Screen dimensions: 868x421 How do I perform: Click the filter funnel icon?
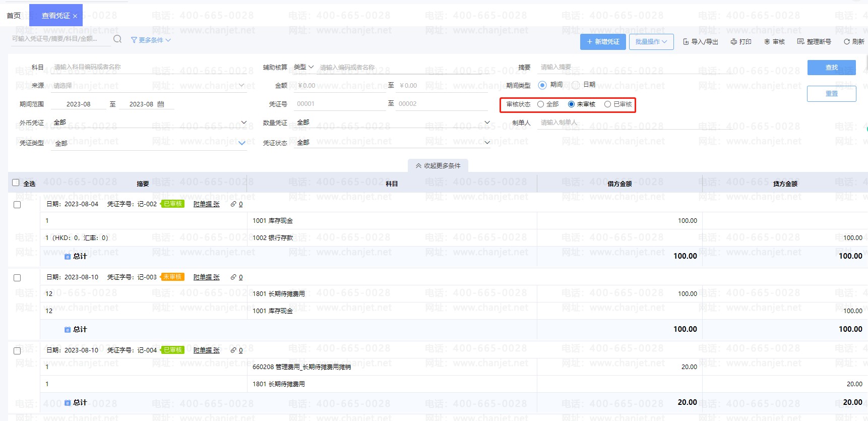[134, 40]
